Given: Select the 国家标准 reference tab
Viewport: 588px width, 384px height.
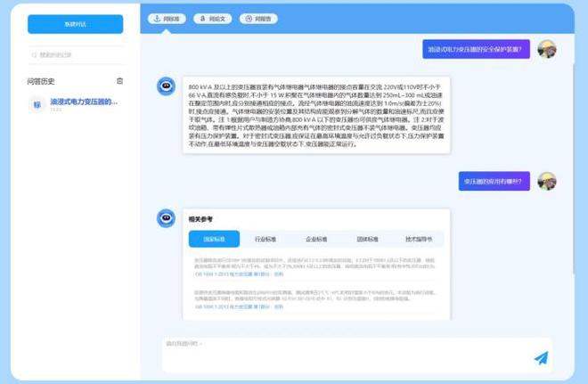Looking at the screenshot, I should click(214, 239).
